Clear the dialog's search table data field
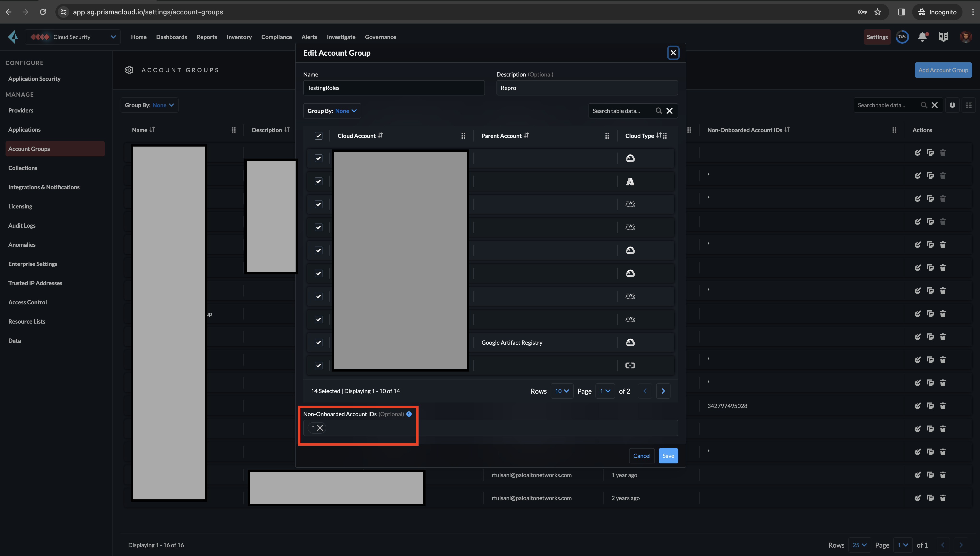The image size is (980, 556). point(669,111)
